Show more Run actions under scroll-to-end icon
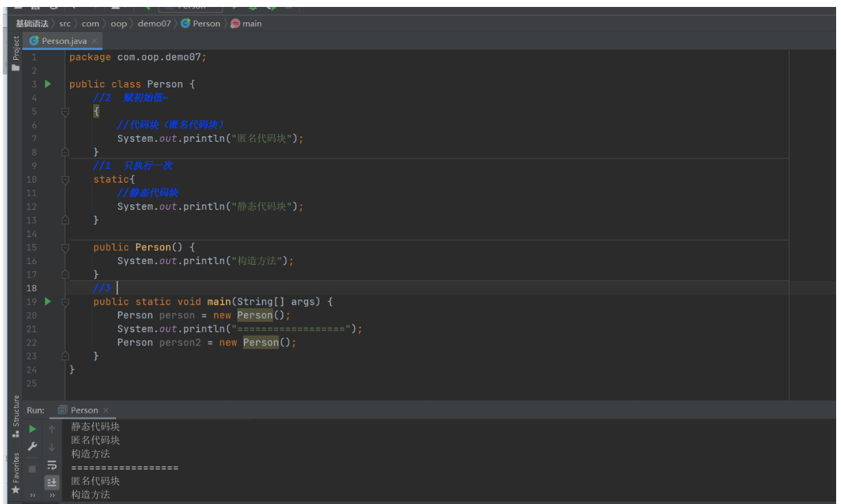 [x=52, y=496]
